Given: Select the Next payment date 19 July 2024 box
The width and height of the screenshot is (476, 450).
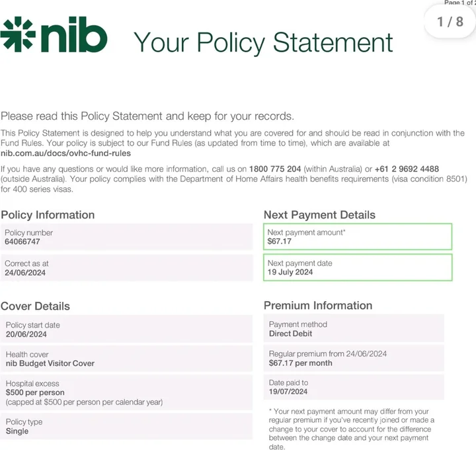Looking at the screenshot, I should pos(358,267).
